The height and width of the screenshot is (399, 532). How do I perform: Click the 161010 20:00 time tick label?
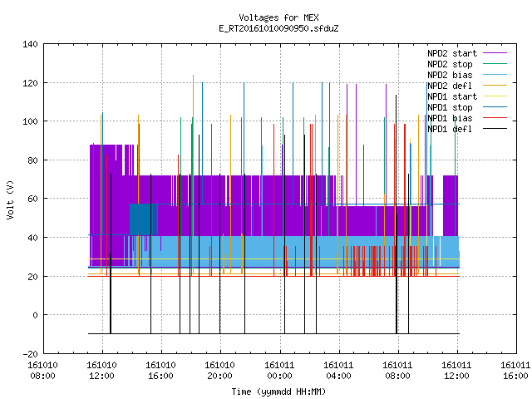coord(219,371)
